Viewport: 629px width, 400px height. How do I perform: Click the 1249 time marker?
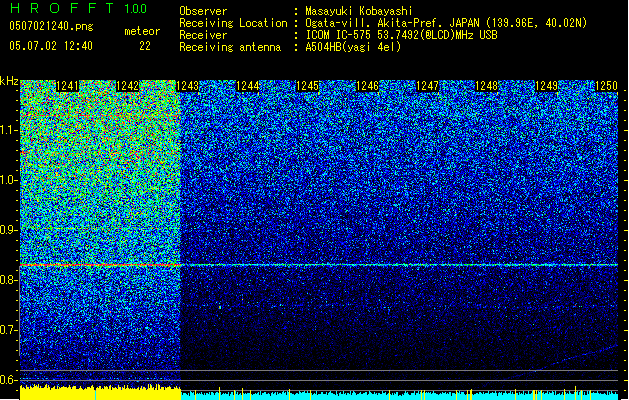tap(547, 86)
